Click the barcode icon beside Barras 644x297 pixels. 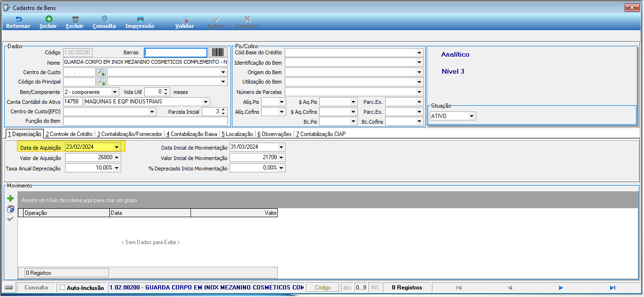tap(218, 52)
